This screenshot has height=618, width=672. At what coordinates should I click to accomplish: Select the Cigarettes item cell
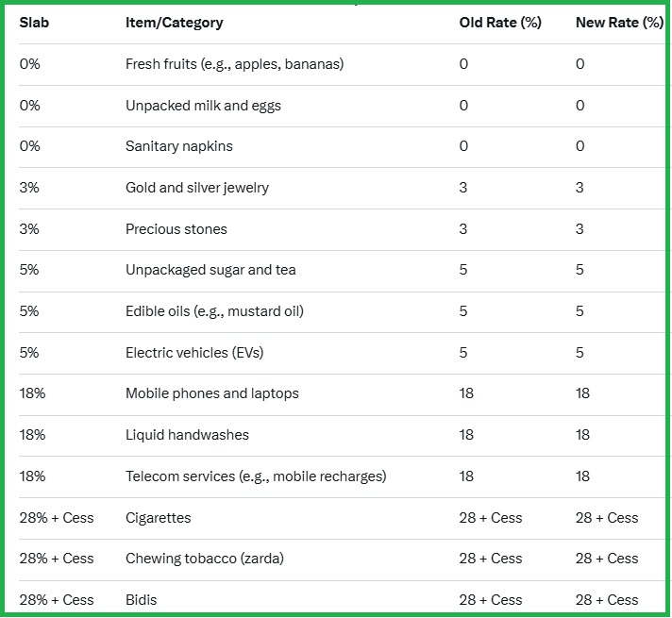click(158, 518)
